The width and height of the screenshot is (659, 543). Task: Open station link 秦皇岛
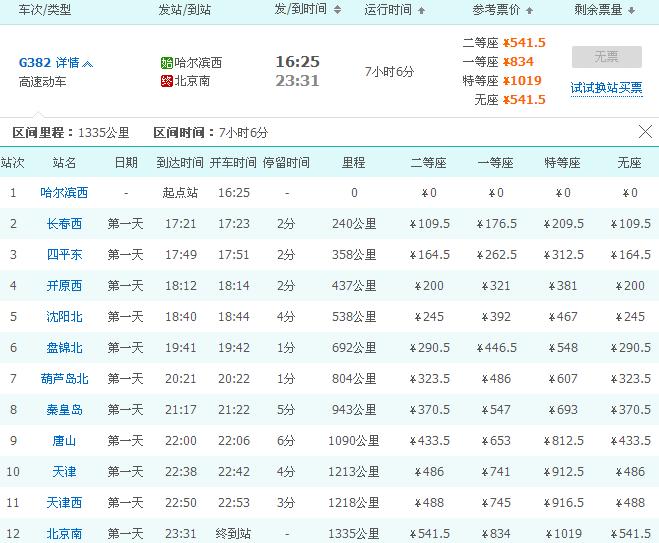pyautogui.click(x=64, y=410)
